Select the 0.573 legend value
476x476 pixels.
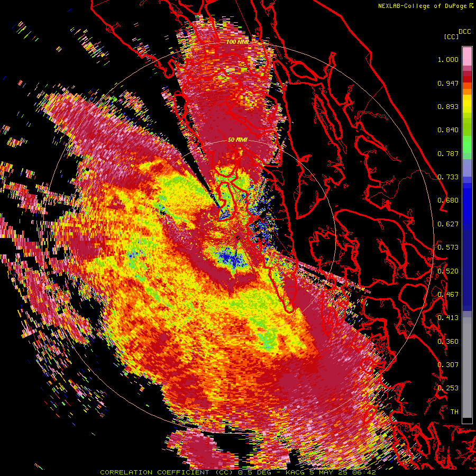click(x=448, y=248)
